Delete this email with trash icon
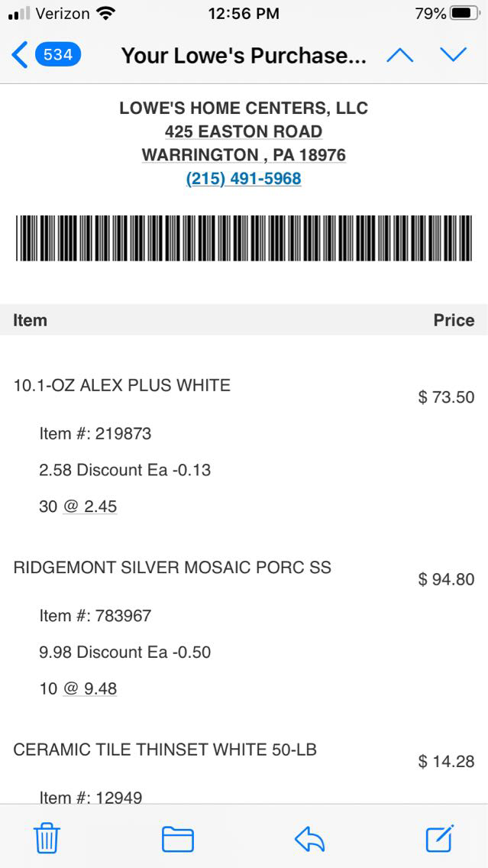Viewport: 488px width, 868px height. [47, 839]
